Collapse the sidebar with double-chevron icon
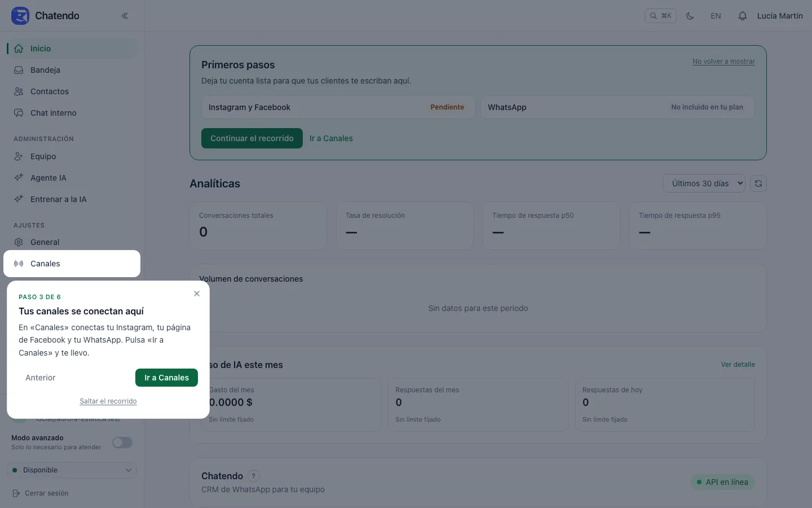The image size is (812, 508). (125, 16)
